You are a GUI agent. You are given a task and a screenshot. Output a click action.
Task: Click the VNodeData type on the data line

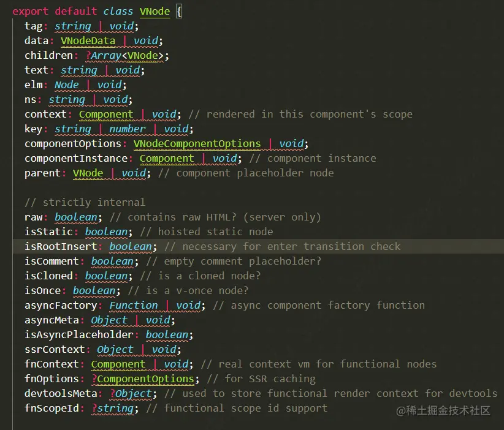pos(88,41)
